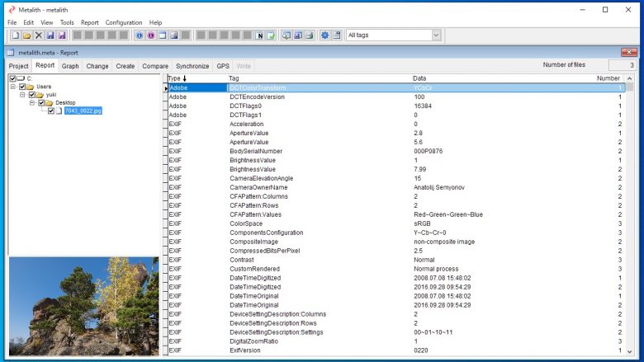Switch to the Project tab
The width and height of the screenshot is (644, 362).
click(18, 66)
